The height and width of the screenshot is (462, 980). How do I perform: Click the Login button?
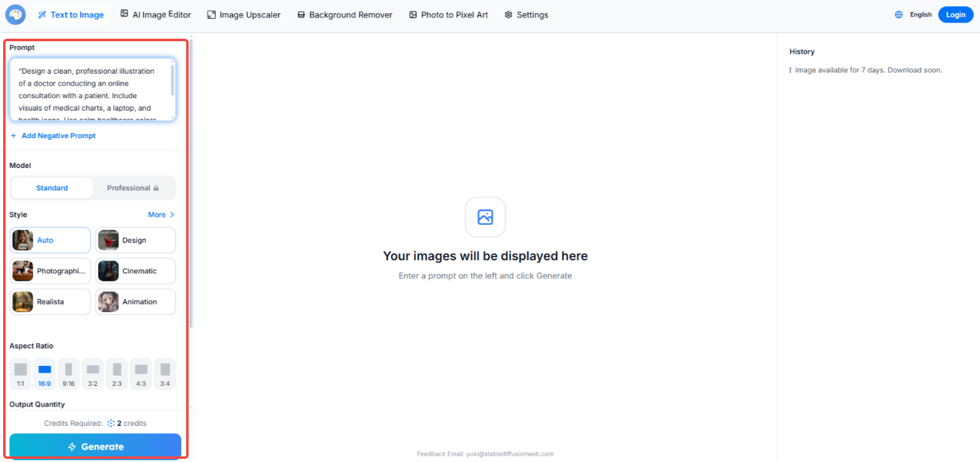(x=956, y=14)
